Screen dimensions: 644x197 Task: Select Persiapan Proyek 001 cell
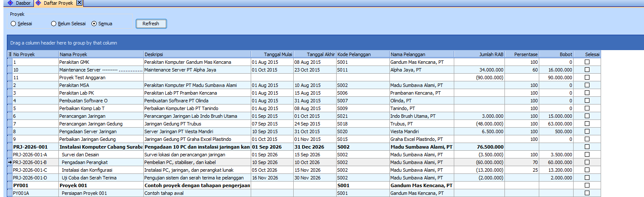tap(101, 193)
